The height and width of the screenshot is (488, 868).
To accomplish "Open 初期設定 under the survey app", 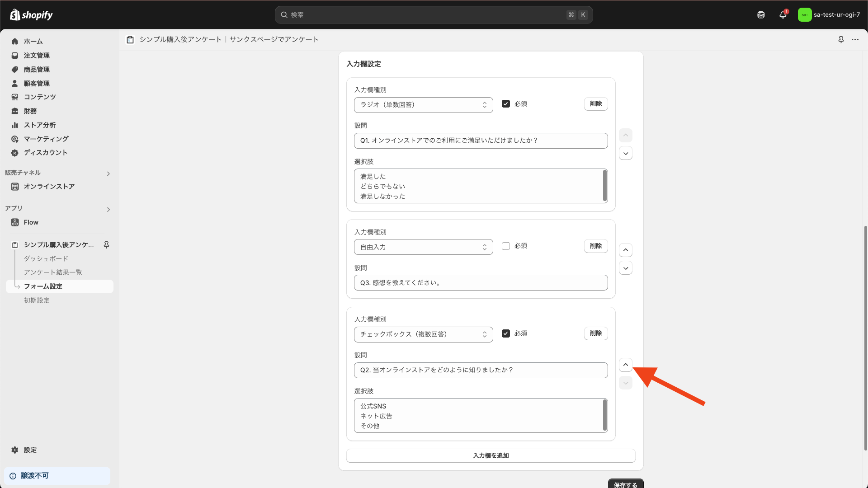I will (x=37, y=300).
